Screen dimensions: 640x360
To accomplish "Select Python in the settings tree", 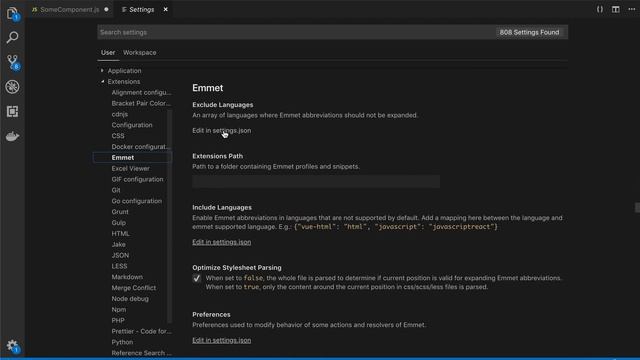I will click(x=122, y=342).
